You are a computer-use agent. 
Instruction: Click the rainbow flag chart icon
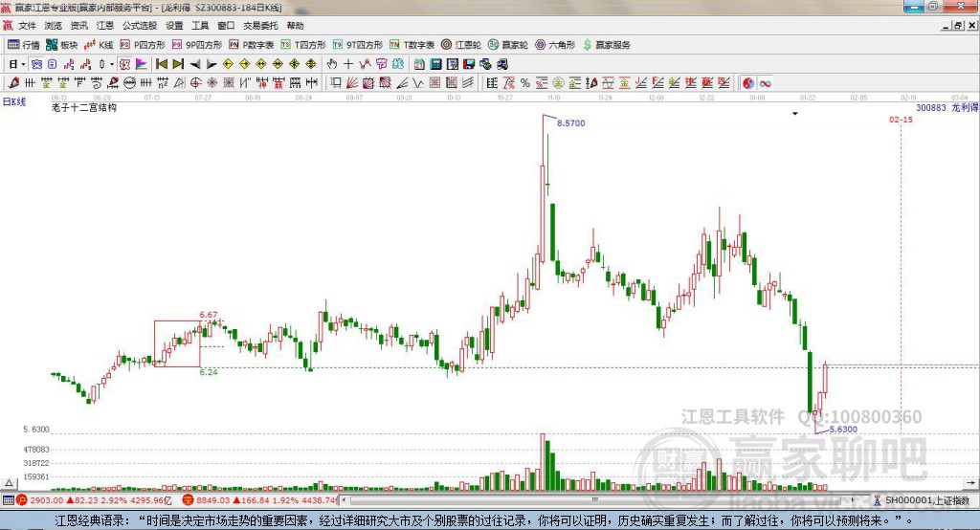pos(142,64)
